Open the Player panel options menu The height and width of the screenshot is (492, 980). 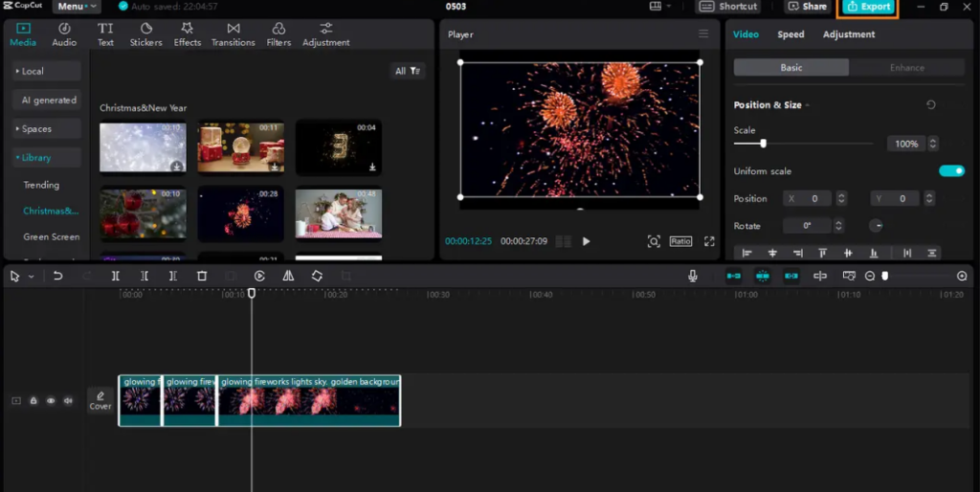tap(703, 34)
